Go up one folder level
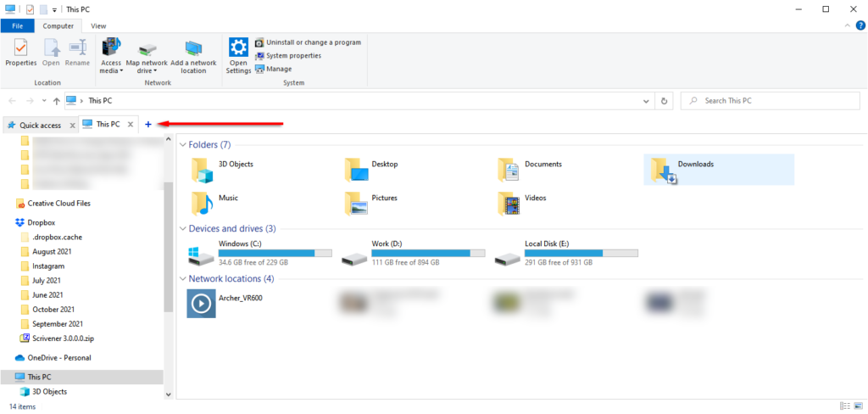868x414 pixels. (x=56, y=101)
